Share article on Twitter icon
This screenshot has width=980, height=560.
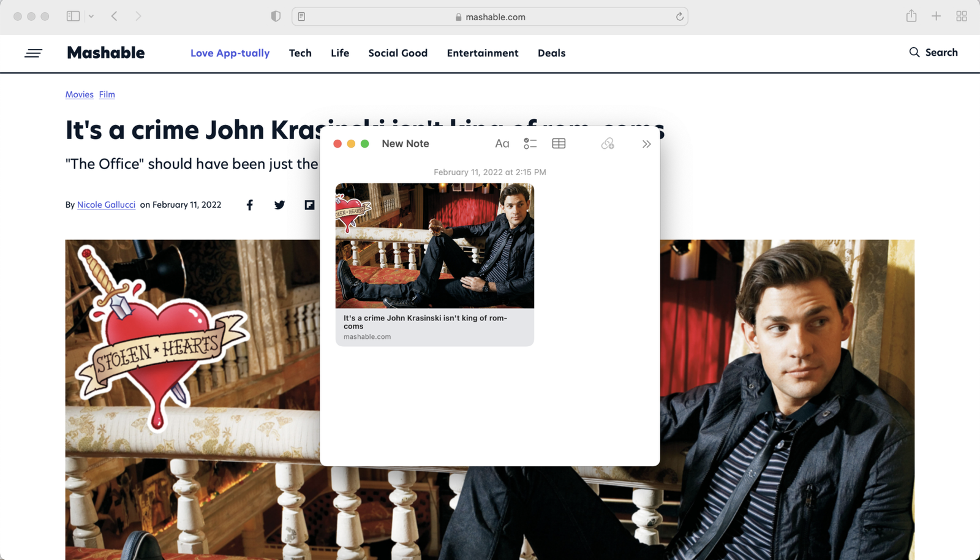[x=279, y=205]
